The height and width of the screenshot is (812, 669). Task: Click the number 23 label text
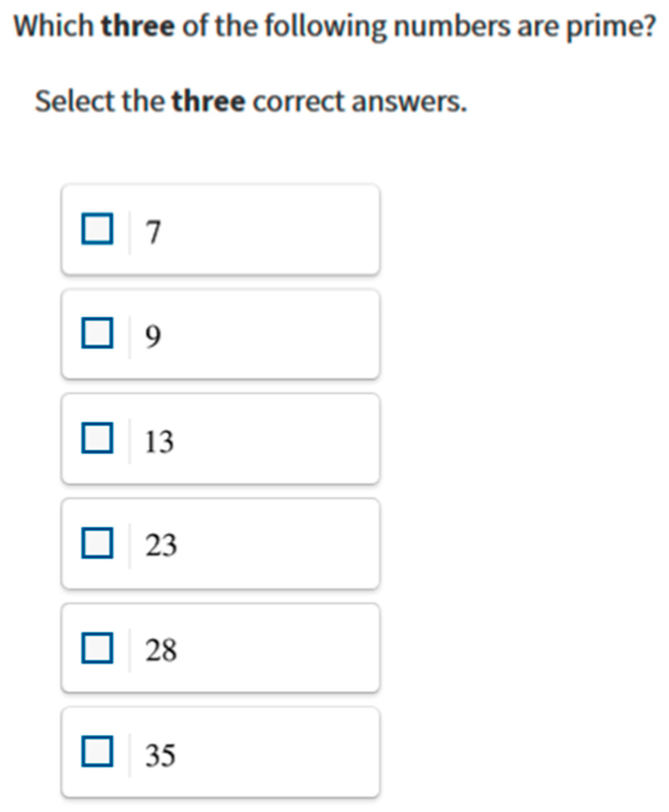pyautogui.click(x=161, y=545)
